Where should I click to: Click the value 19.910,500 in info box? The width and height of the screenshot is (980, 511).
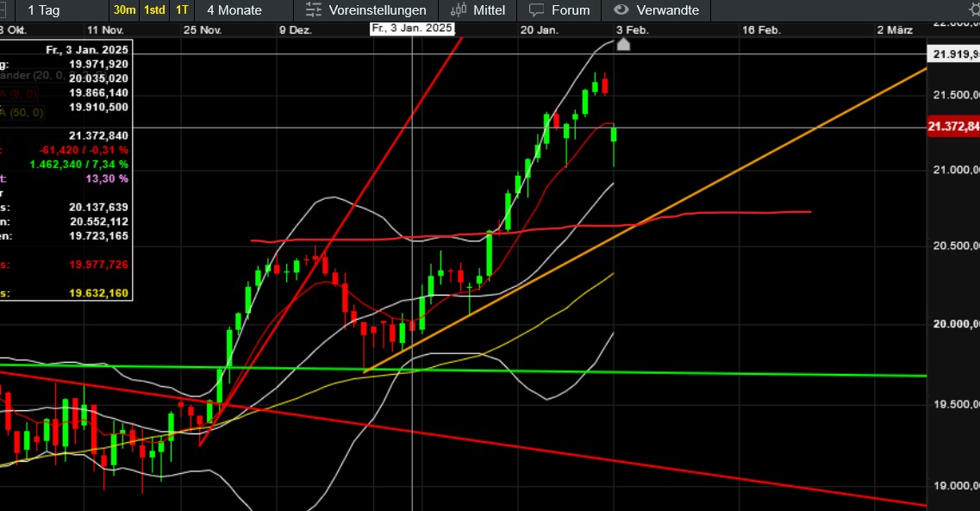[x=98, y=108]
